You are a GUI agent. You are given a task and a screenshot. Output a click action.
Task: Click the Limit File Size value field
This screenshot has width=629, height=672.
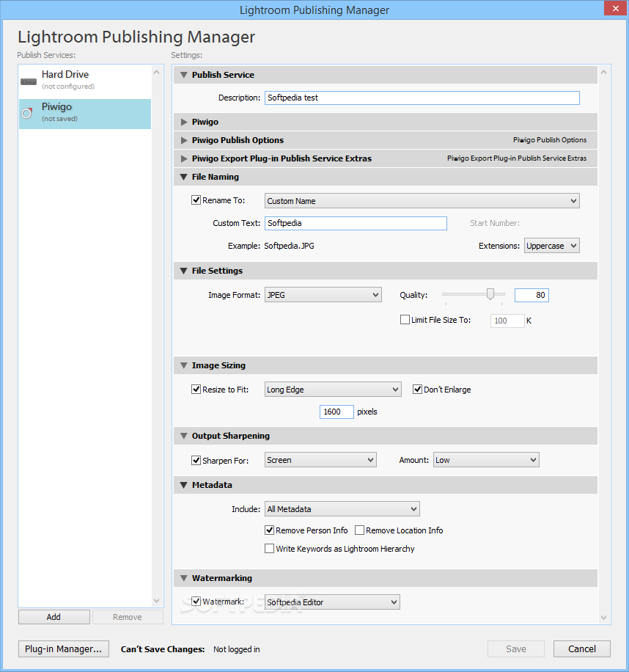pos(507,321)
